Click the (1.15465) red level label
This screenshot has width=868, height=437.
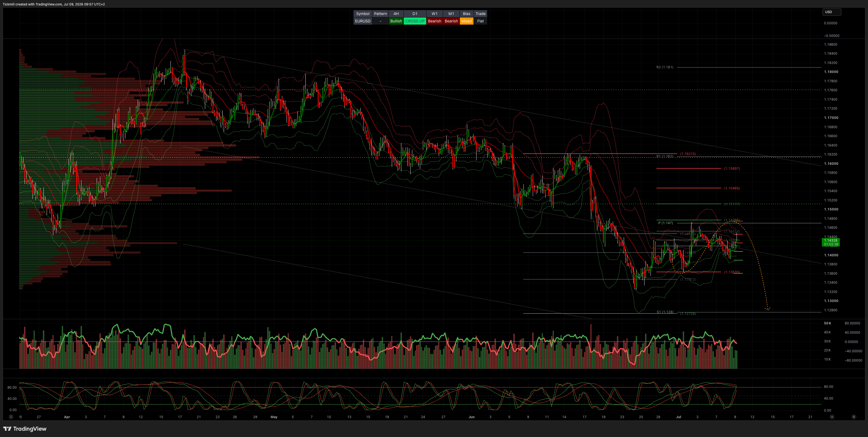pyautogui.click(x=732, y=188)
